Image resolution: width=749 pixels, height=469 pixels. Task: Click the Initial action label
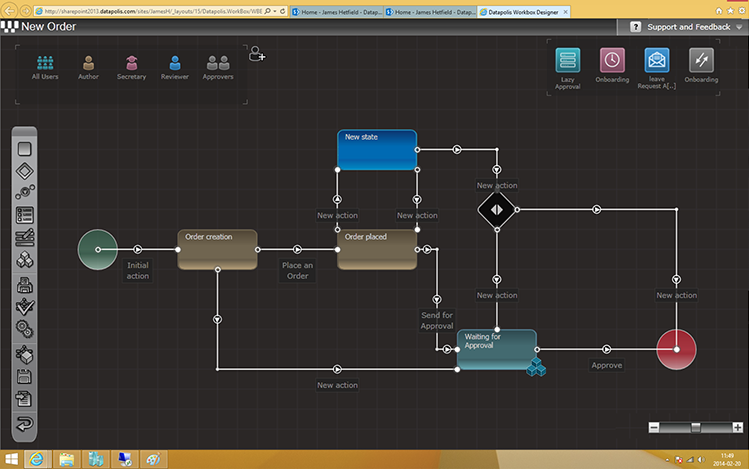(138, 270)
